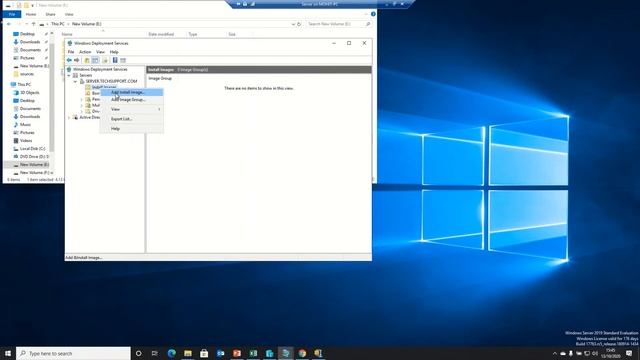
Task: Expand the Multicast Transmissions node arrow
Action: tap(81, 105)
